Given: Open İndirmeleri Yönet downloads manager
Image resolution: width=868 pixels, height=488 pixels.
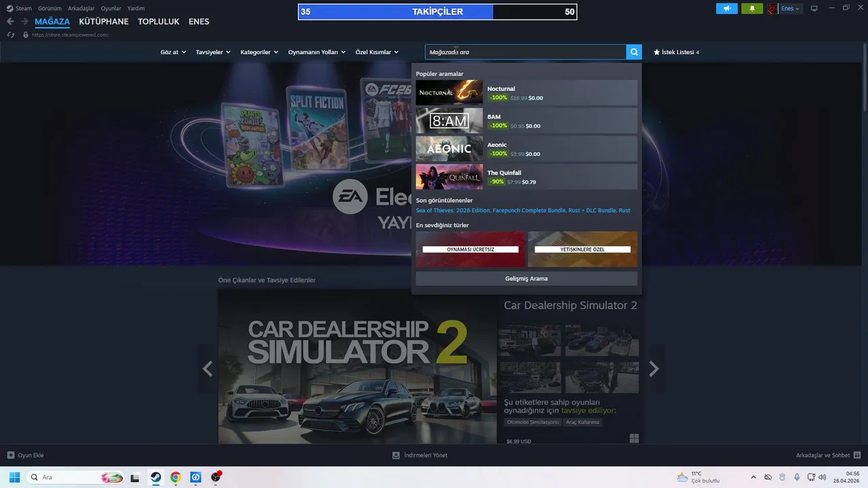Looking at the screenshot, I should click(425, 455).
